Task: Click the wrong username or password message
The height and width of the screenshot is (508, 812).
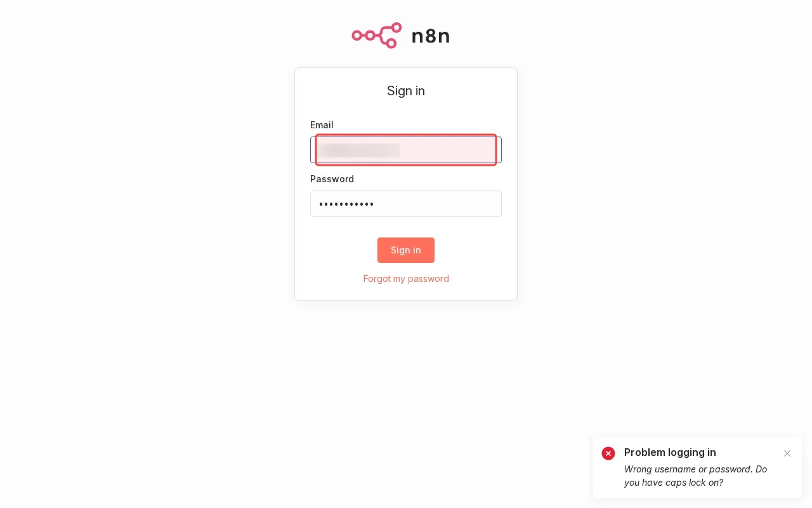Action: click(x=695, y=476)
